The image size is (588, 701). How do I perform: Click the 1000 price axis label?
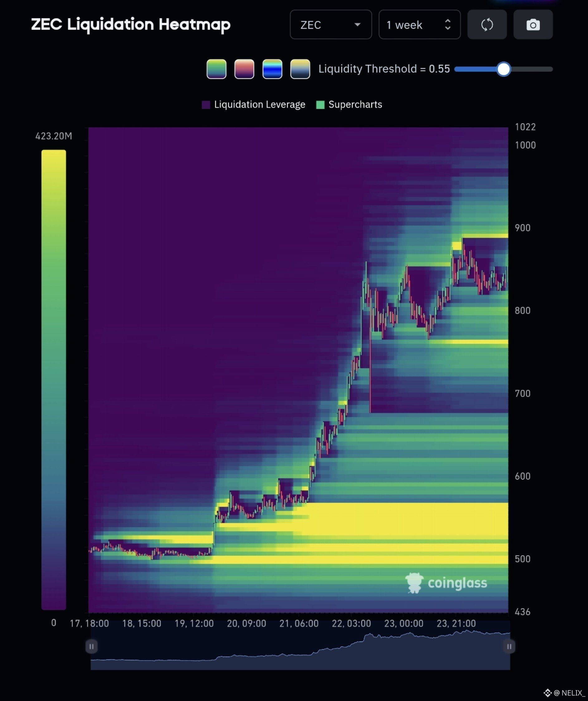pos(525,145)
